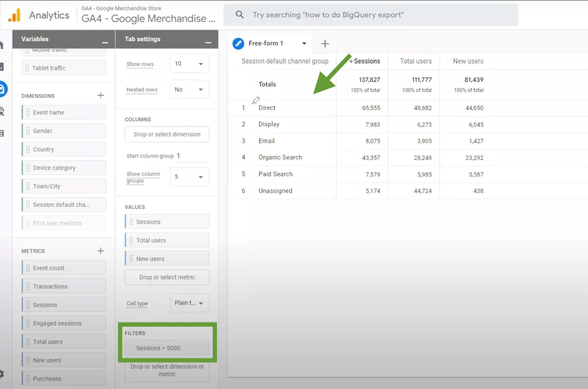
Task: Click the Start column group input
Action: pyautogui.click(x=192, y=156)
